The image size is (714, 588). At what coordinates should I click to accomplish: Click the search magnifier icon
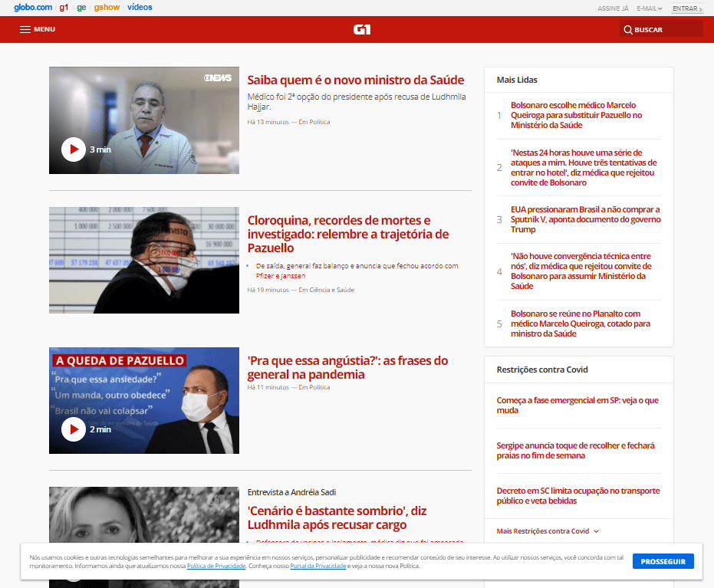coord(628,30)
